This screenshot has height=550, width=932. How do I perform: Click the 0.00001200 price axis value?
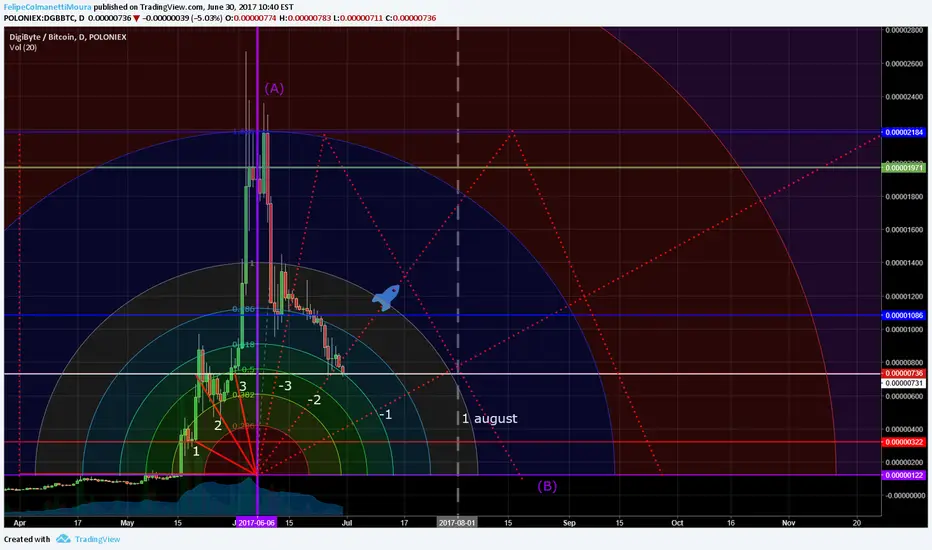point(904,296)
